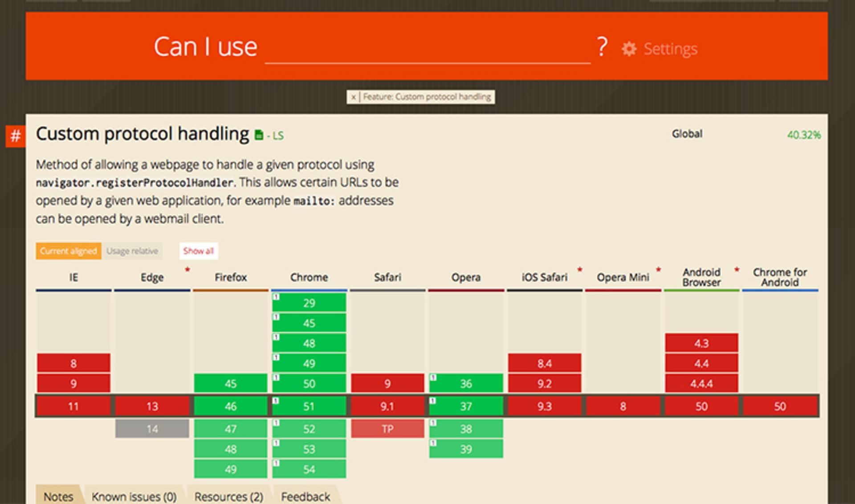Click the question mark help icon

tap(602, 47)
